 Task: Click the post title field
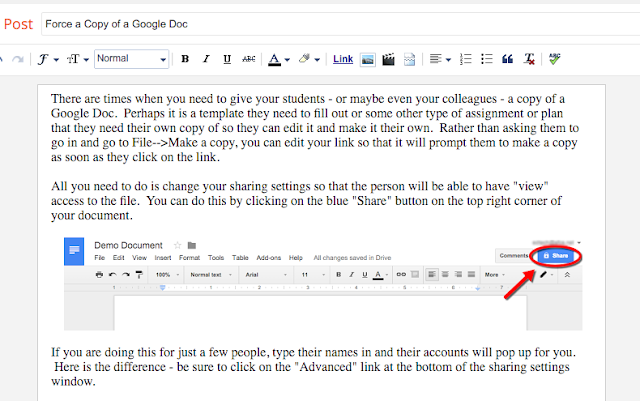340,24
